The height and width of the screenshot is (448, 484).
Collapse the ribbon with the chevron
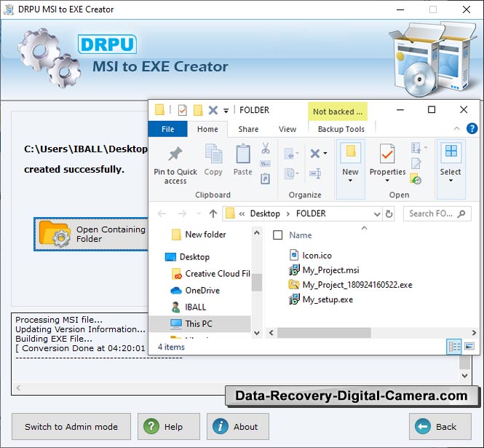(x=457, y=128)
